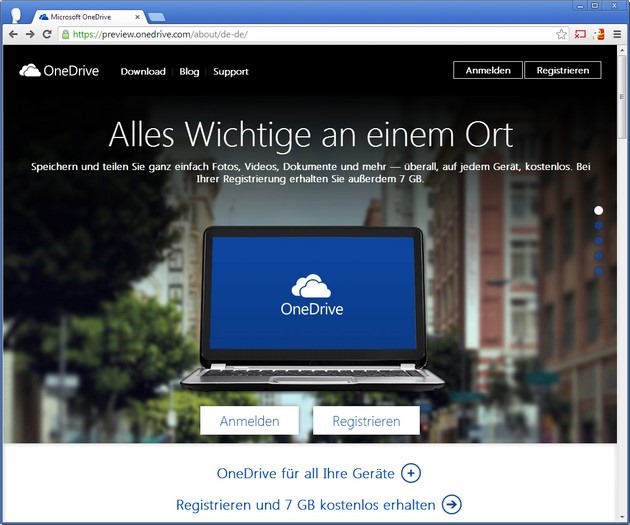Select the second slide indicator dot
This screenshot has width=630, height=525.
pos(598,226)
